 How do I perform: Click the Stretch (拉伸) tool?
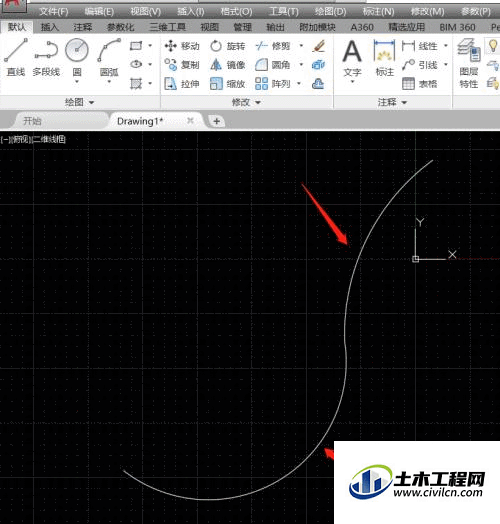pyautogui.click(x=182, y=84)
